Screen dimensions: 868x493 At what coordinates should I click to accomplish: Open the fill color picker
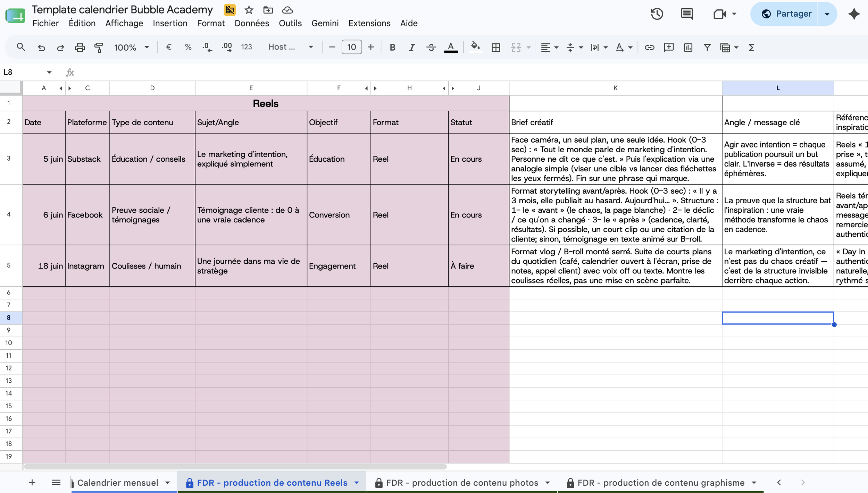(x=475, y=47)
